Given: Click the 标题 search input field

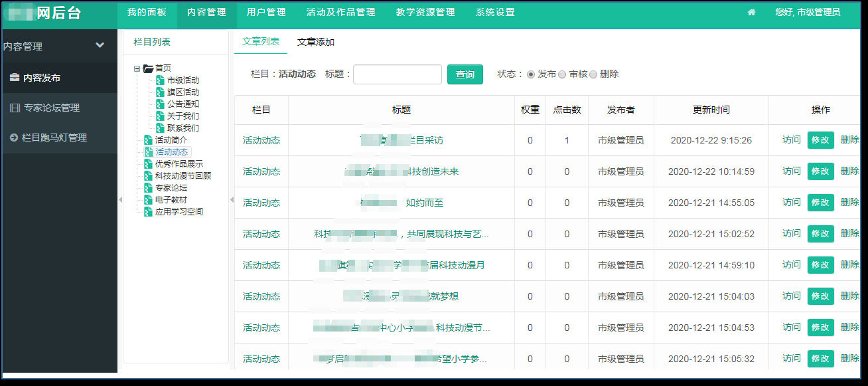Looking at the screenshot, I should coord(397,74).
